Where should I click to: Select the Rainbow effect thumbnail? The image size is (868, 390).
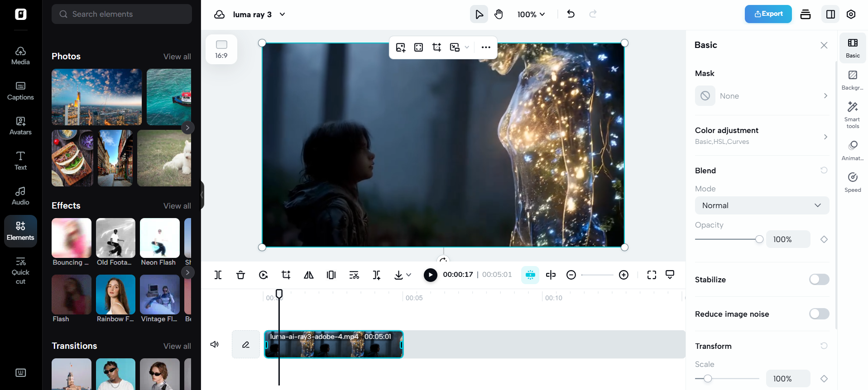click(x=115, y=295)
